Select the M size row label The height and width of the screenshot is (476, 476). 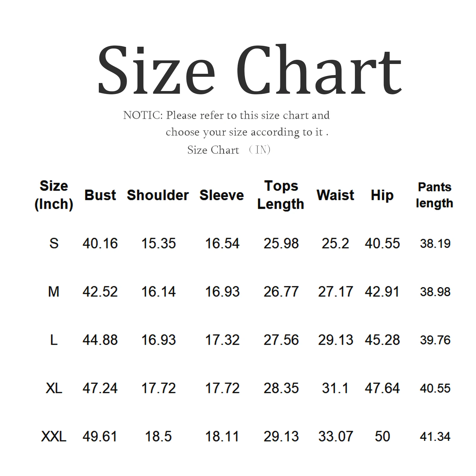pos(54,292)
